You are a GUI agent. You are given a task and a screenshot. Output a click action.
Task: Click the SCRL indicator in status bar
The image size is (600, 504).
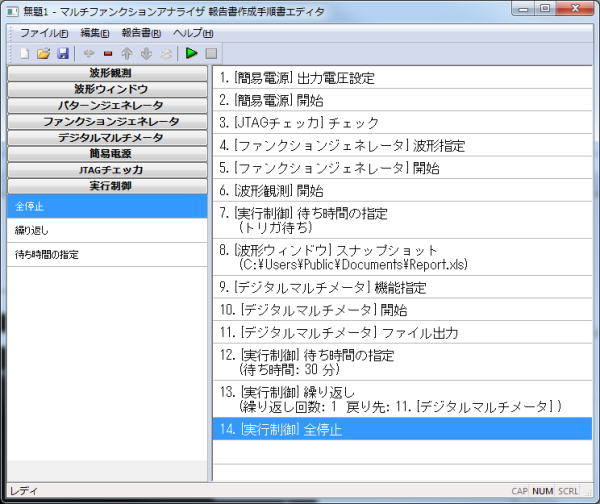pos(568,491)
